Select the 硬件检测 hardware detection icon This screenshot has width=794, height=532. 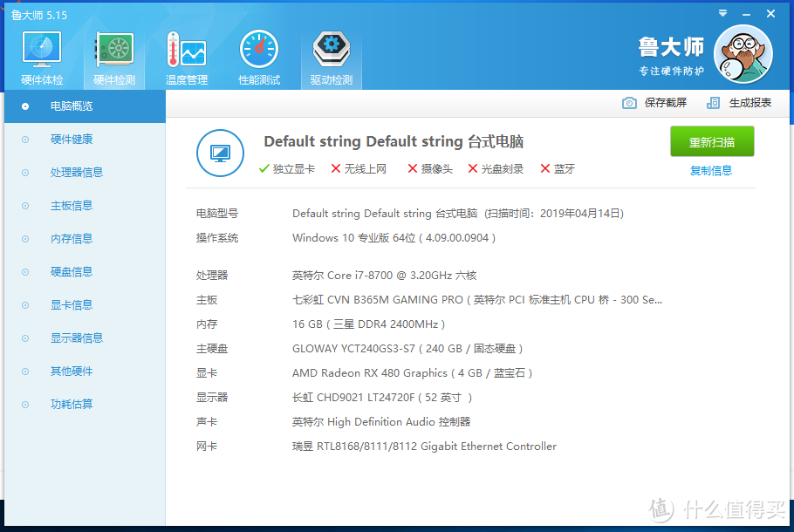pos(114,58)
